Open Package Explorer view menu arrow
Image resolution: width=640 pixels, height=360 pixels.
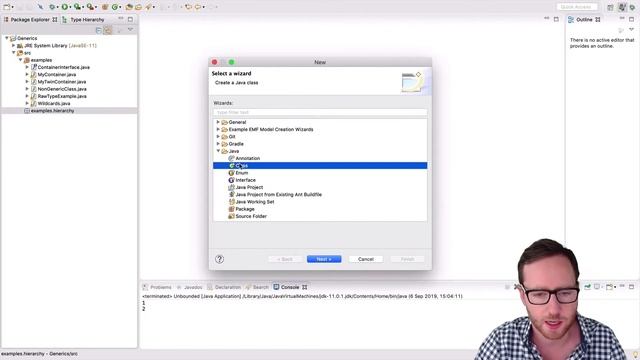130,30
